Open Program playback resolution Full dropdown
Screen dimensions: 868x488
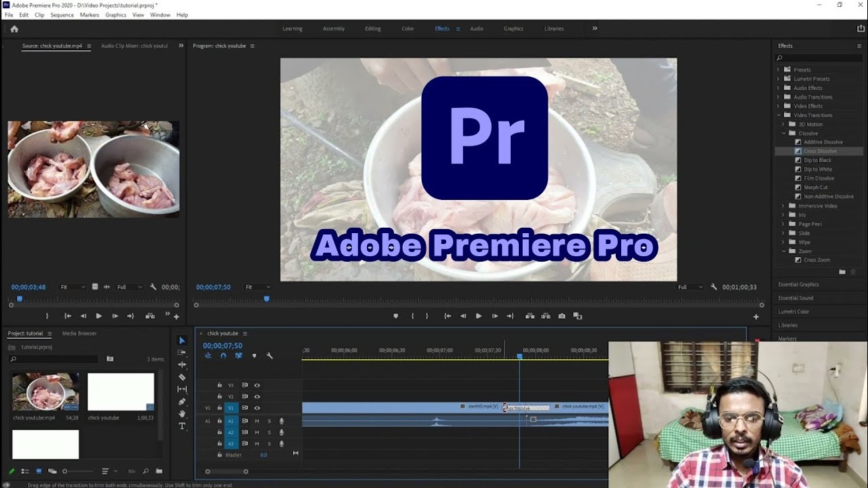point(691,287)
